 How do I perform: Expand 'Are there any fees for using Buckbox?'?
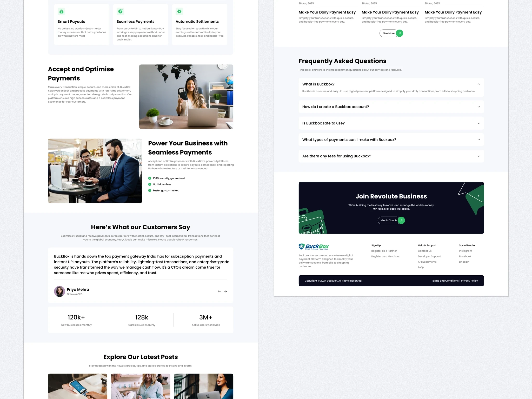[x=478, y=156]
